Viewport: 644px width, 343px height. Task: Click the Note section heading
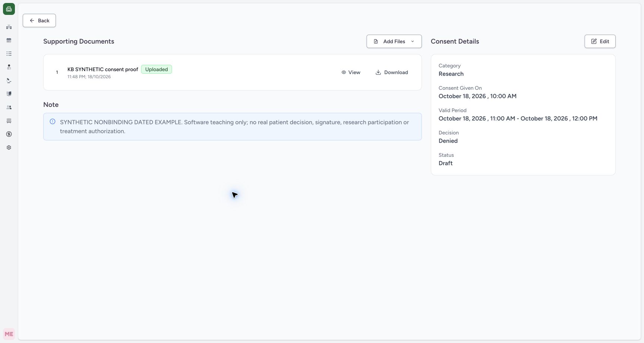[51, 105]
